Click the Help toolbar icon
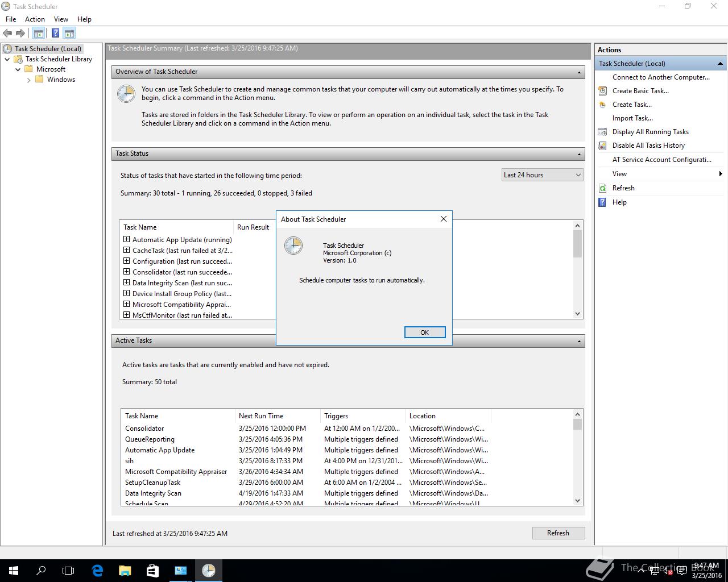728x582 pixels. pos(55,34)
